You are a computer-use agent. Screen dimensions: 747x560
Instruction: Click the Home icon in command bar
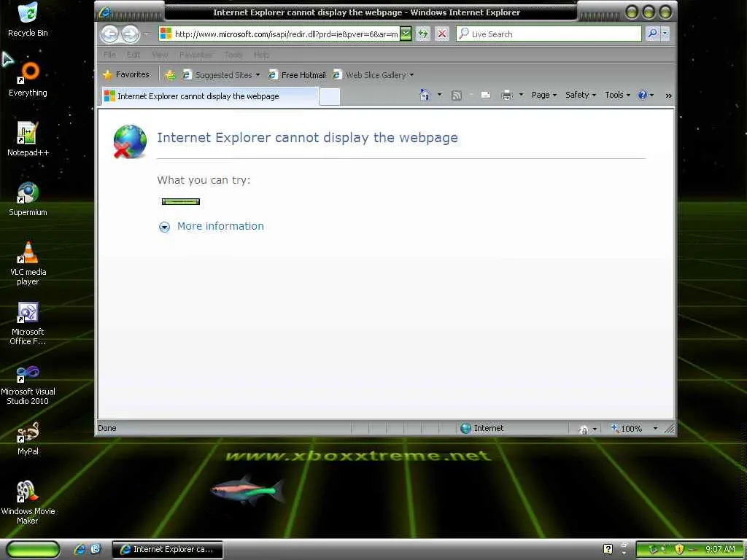click(425, 95)
